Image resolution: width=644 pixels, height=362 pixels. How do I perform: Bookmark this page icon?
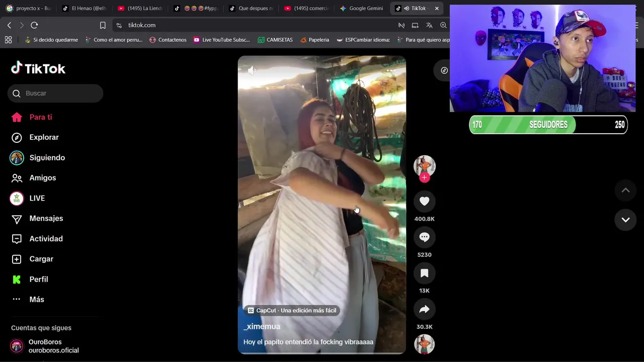point(103,25)
